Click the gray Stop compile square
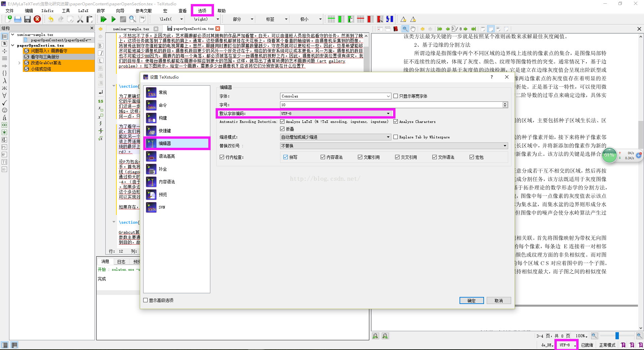Viewport: 644px width, 350px height. pos(123,19)
